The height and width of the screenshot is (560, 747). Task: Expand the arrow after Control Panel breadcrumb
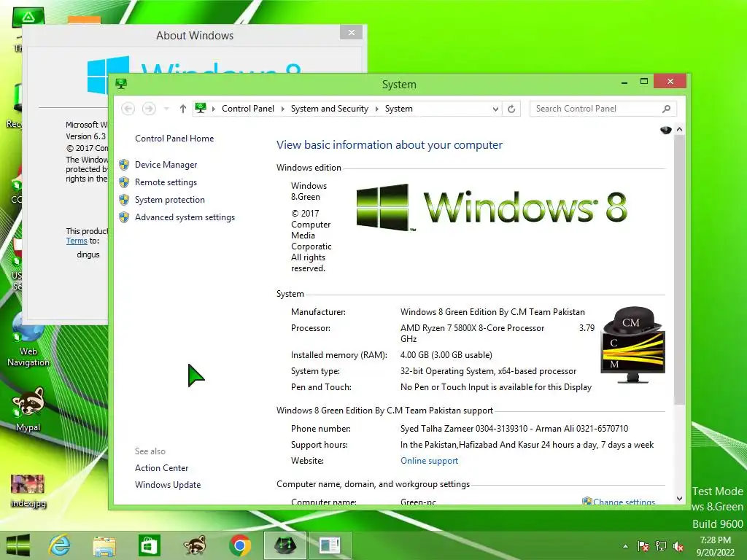tap(282, 109)
